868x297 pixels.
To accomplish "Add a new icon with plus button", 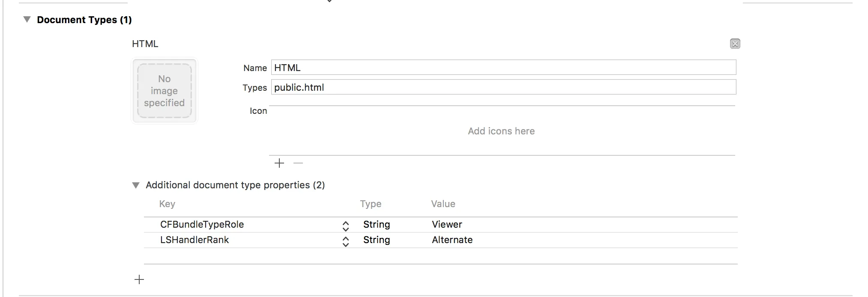I will [x=279, y=163].
